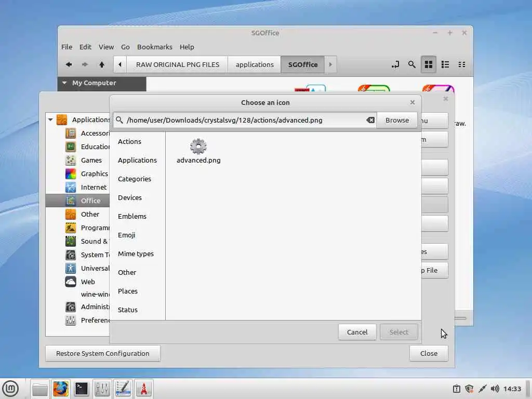Screen dimensions: 532x399
Task: Open the File menu
Action: click(66, 47)
